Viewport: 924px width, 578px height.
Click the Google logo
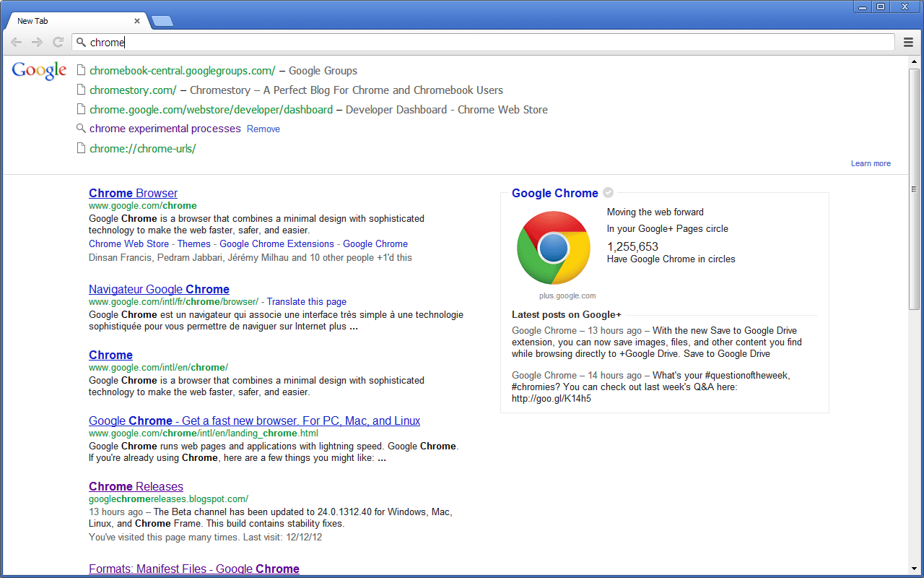39,71
